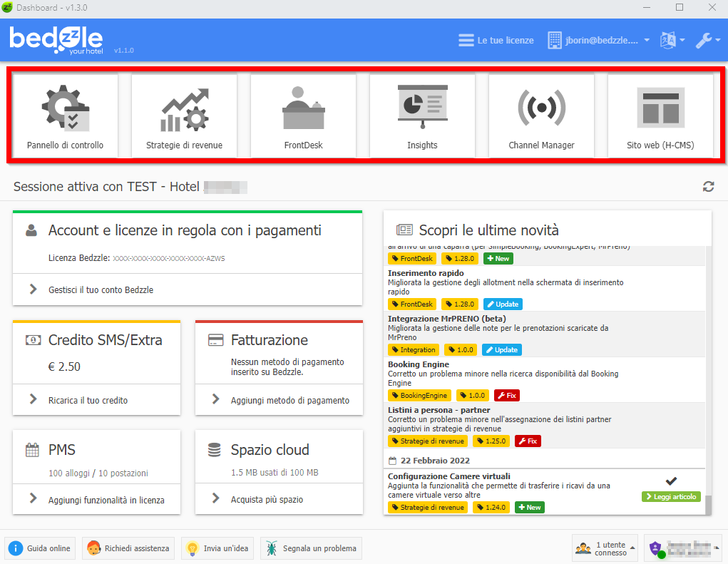
Task: Minimize the Dashboard window
Action: (647, 7)
